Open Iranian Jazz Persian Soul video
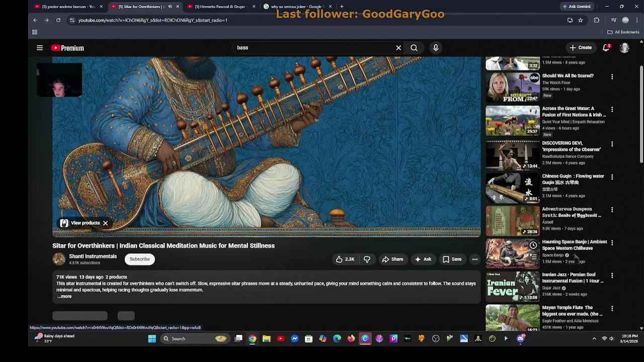 pos(512,286)
